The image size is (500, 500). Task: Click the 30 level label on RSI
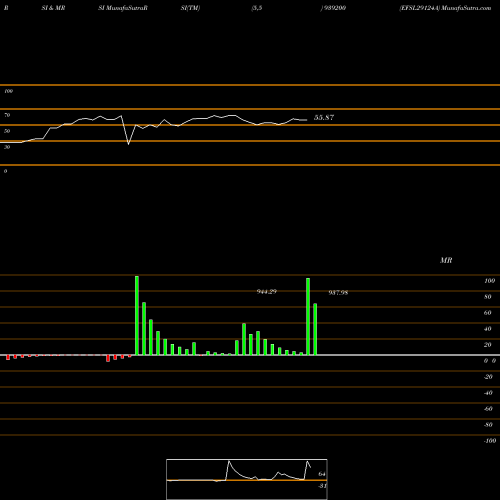click(7, 147)
